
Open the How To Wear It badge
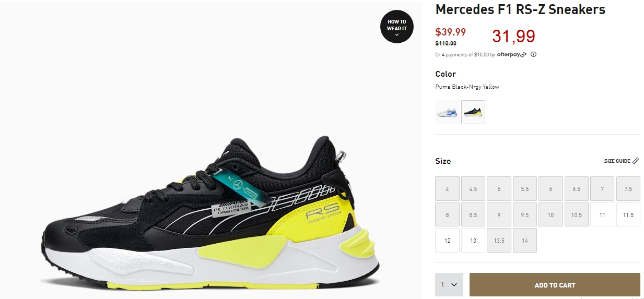pyautogui.click(x=397, y=26)
